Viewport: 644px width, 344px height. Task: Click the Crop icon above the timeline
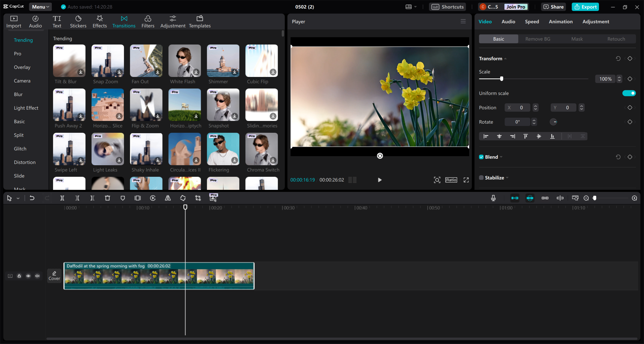[198, 198]
